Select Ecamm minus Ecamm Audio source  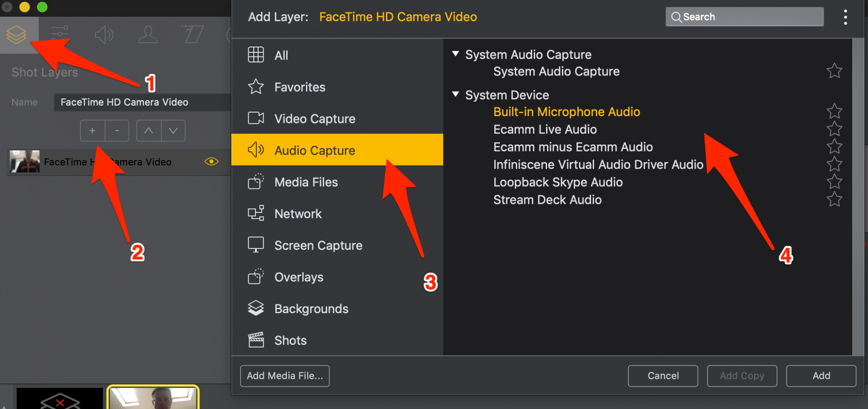[x=573, y=147]
